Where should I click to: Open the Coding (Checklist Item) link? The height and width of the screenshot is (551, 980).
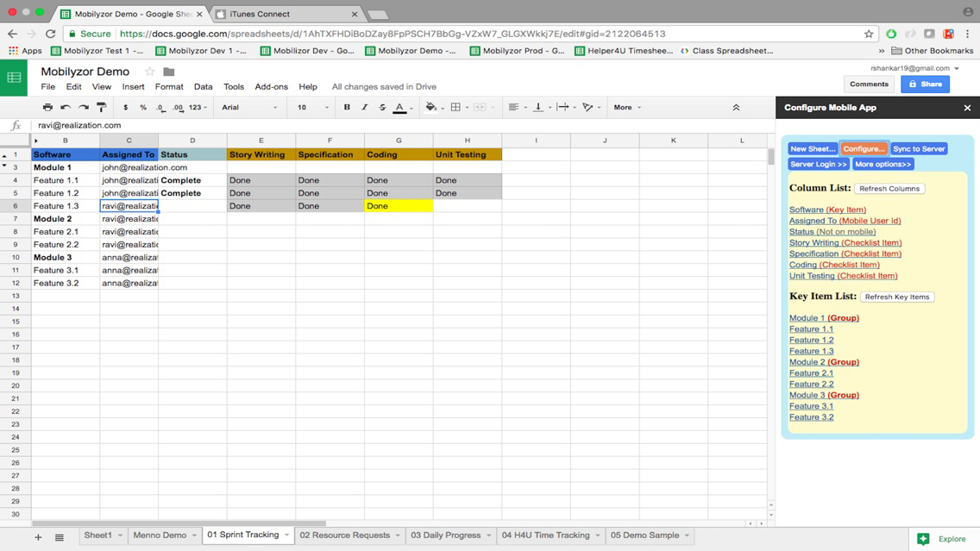point(834,265)
